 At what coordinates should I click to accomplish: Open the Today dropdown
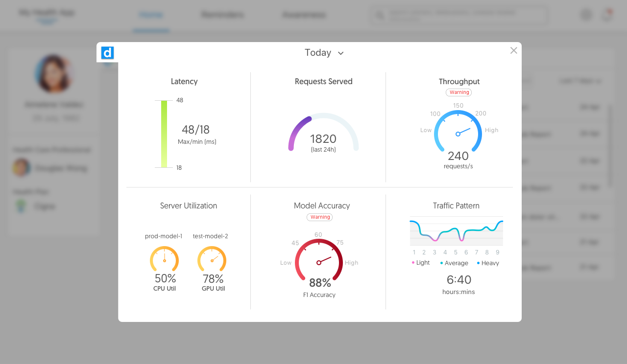coord(324,52)
